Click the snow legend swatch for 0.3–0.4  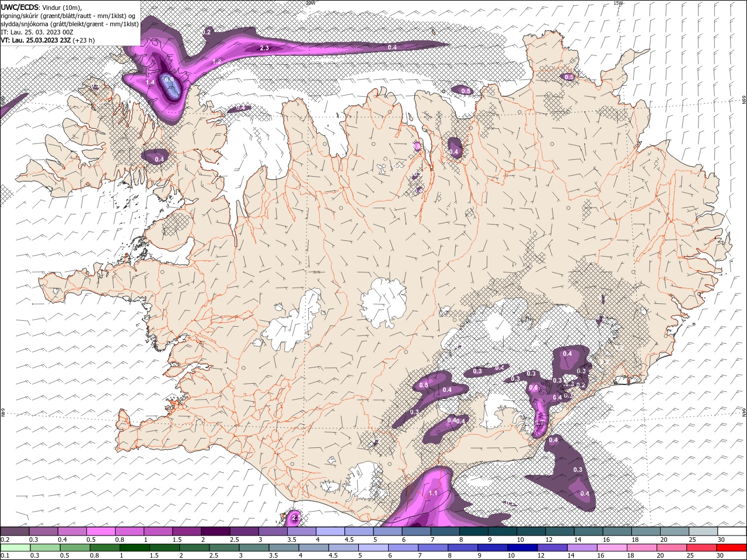pyautogui.click(x=43, y=531)
